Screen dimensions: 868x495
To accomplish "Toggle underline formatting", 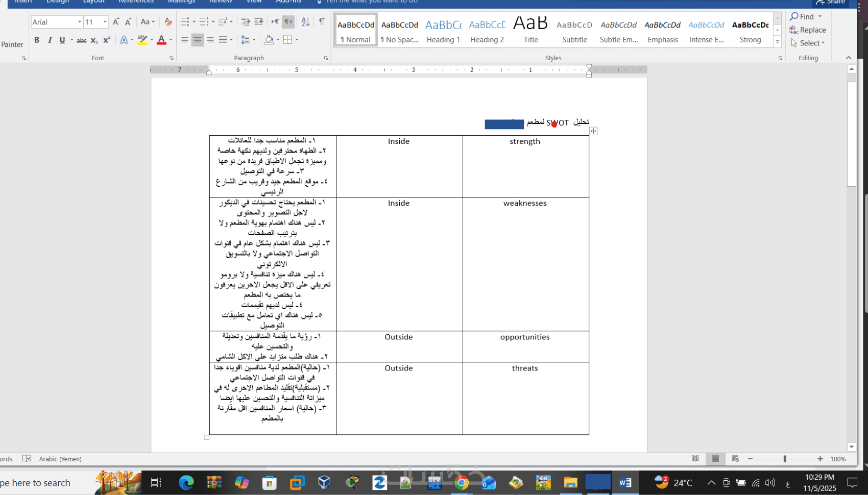I will point(62,40).
